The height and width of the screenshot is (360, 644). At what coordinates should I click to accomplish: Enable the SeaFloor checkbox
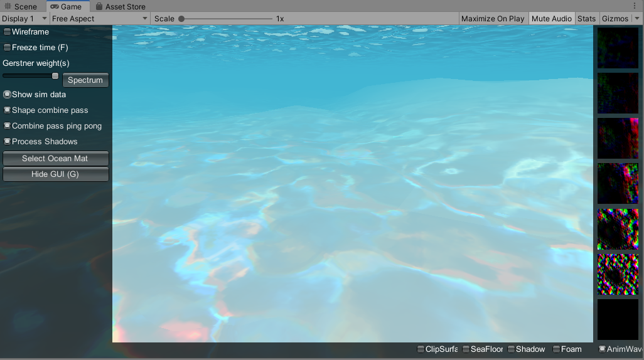pos(466,349)
